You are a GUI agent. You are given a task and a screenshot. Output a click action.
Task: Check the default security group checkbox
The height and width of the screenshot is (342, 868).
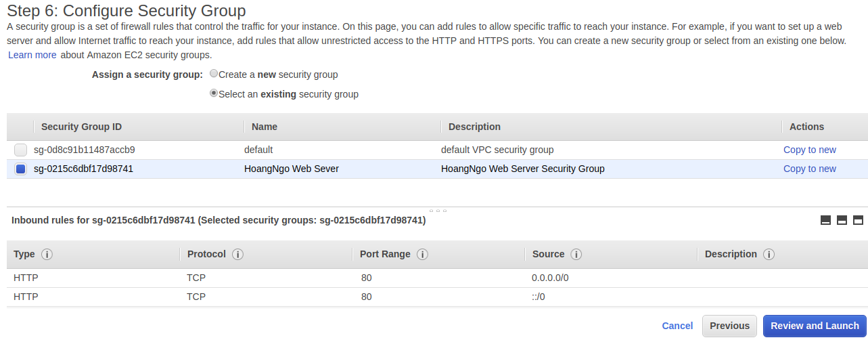tap(20, 150)
